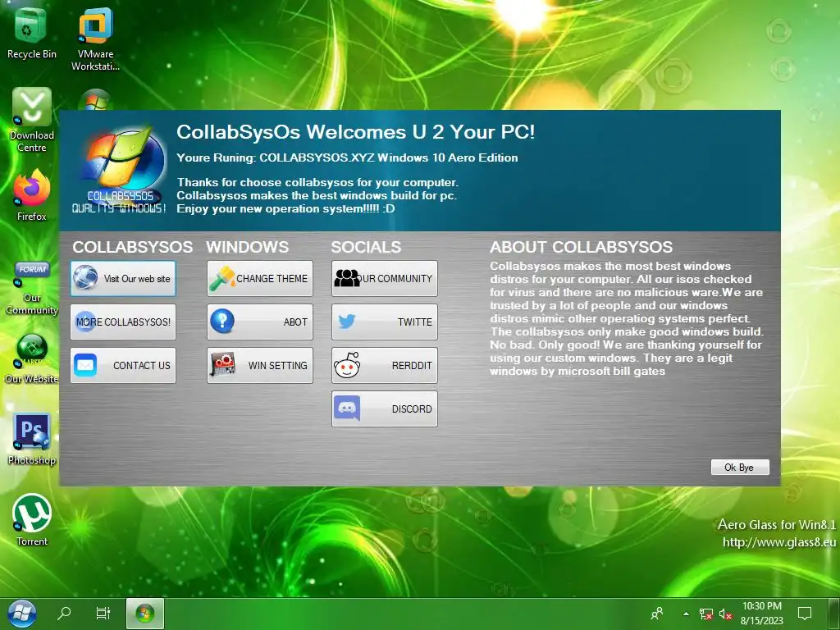Click the Visit Our web site button
Viewport: 840px width, 630px height.
point(123,279)
